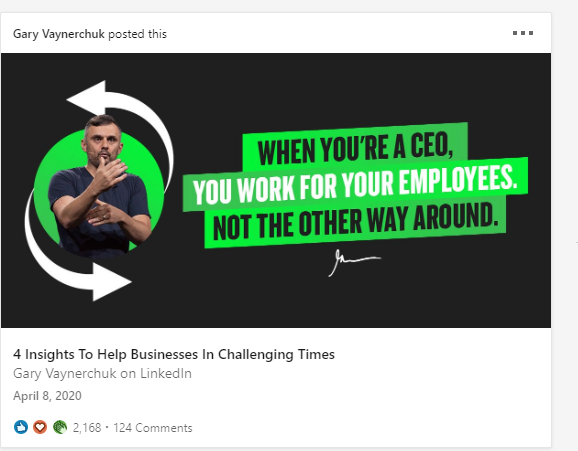
Task: Click the April 8, 2020 post date
Action: pos(47,396)
